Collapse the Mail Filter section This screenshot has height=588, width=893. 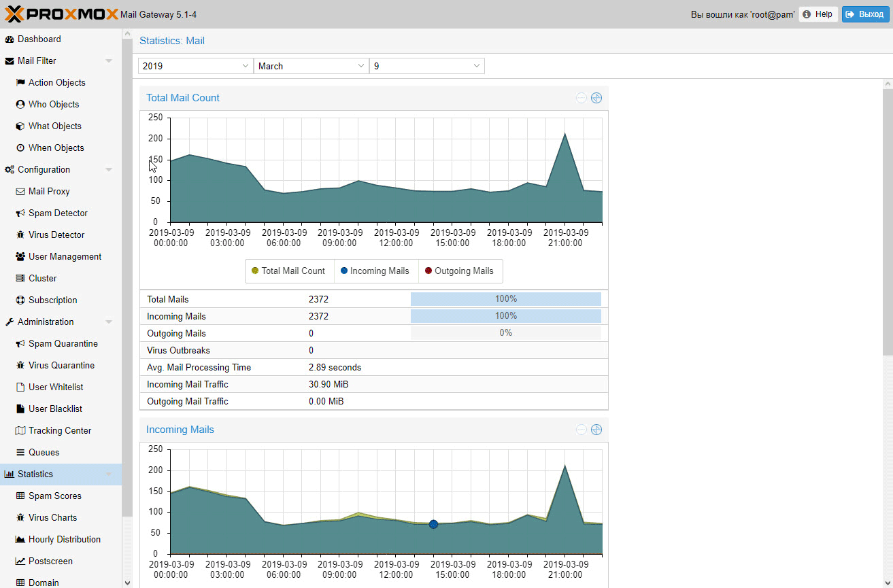click(109, 61)
